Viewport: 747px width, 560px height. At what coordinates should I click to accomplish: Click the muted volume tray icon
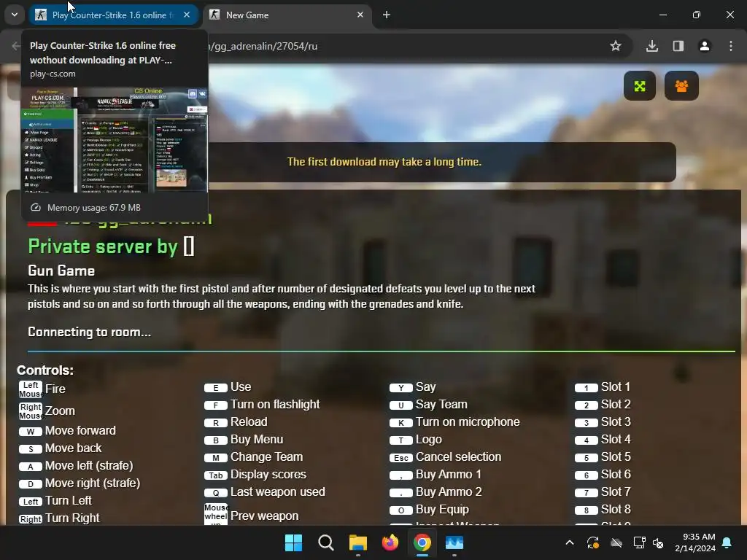[x=659, y=542]
